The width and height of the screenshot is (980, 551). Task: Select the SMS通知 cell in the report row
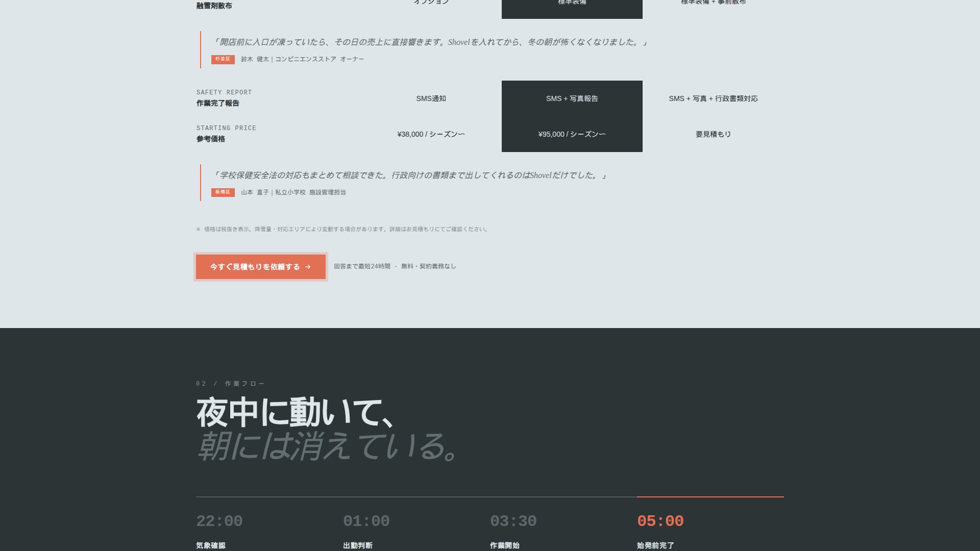coord(431,98)
